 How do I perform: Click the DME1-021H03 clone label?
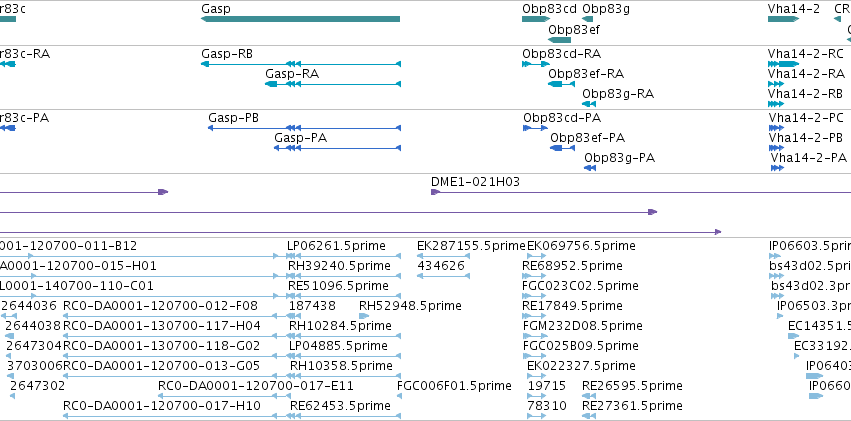pyautogui.click(x=475, y=182)
